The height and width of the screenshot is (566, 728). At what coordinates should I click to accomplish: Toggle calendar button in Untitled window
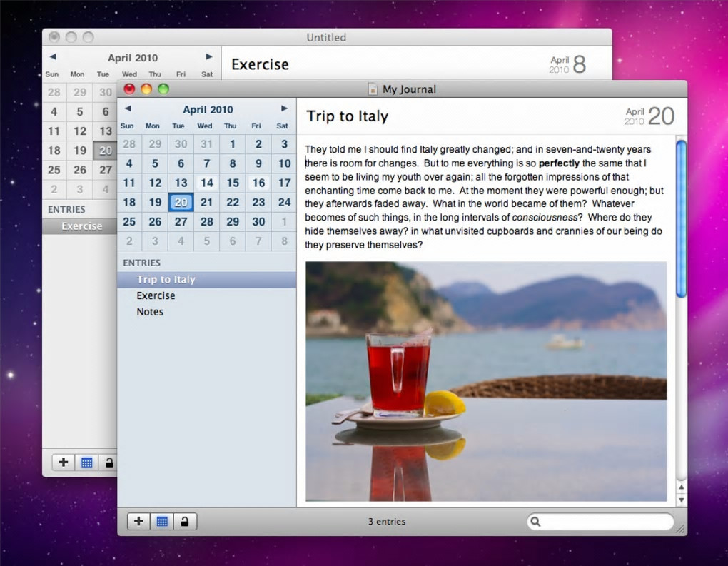click(87, 462)
